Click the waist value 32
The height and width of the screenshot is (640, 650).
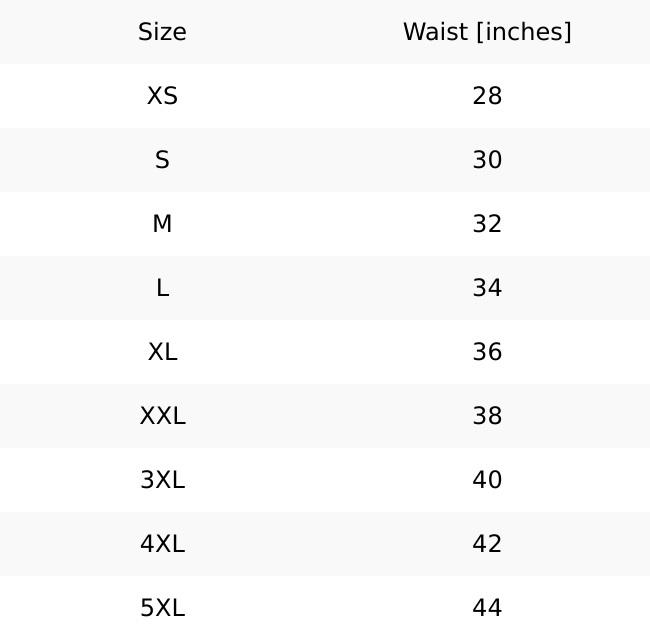coord(487,224)
